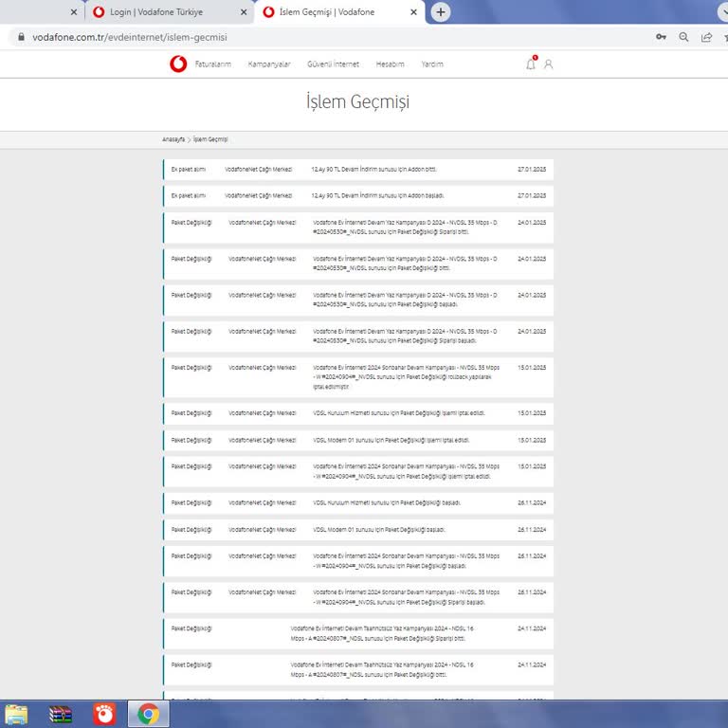
Task: Click the Paket Değişikliği Siparişi bitti row 24.01.2025
Action: coord(358,227)
